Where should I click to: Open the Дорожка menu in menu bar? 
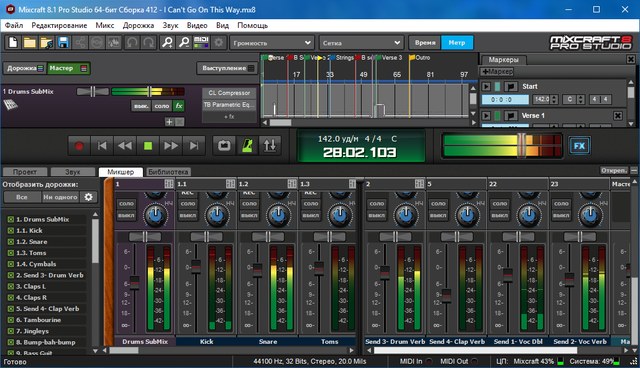click(138, 25)
